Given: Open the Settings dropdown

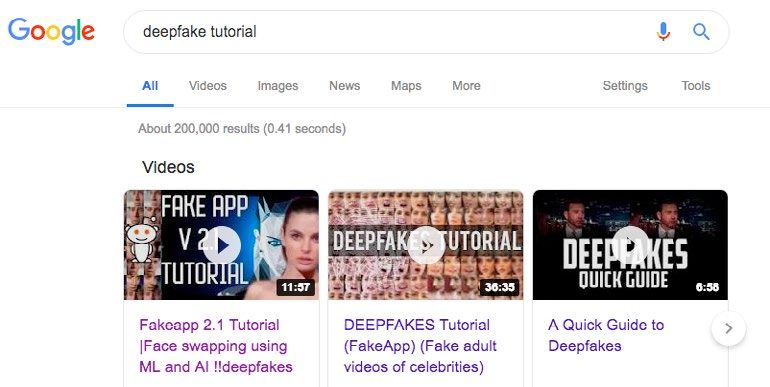Looking at the screenshot, I should pyautogui.click(x=625, y=86).
